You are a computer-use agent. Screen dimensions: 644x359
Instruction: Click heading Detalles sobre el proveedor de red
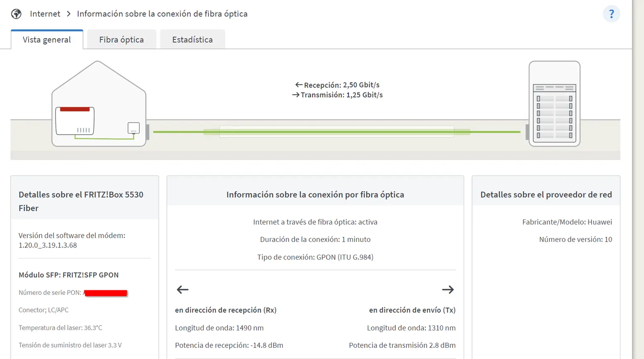click(546, 195)
